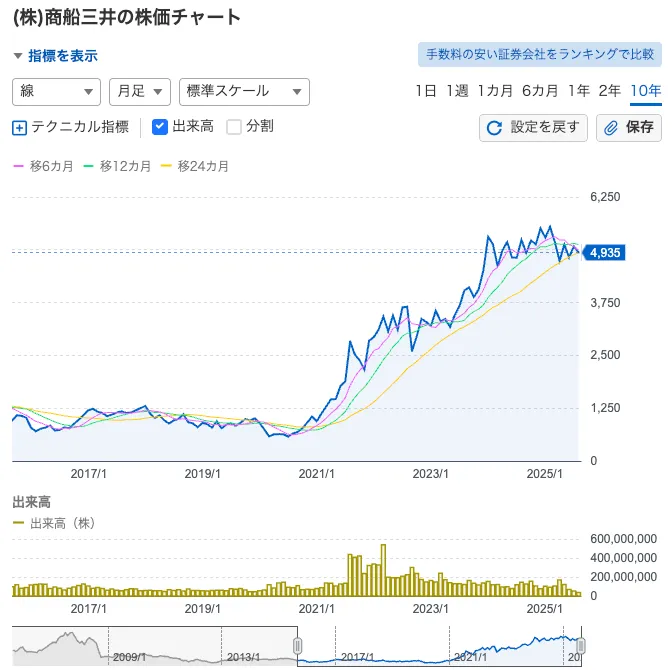Click the (株)商船三井の株価チャート heading
This screenshot has height=670, width=672.
127,18
